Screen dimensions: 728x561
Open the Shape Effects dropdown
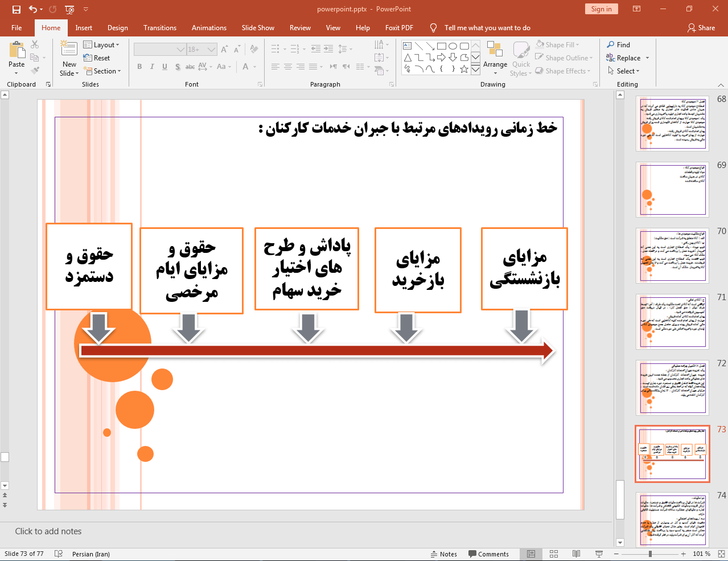(563, 71)
